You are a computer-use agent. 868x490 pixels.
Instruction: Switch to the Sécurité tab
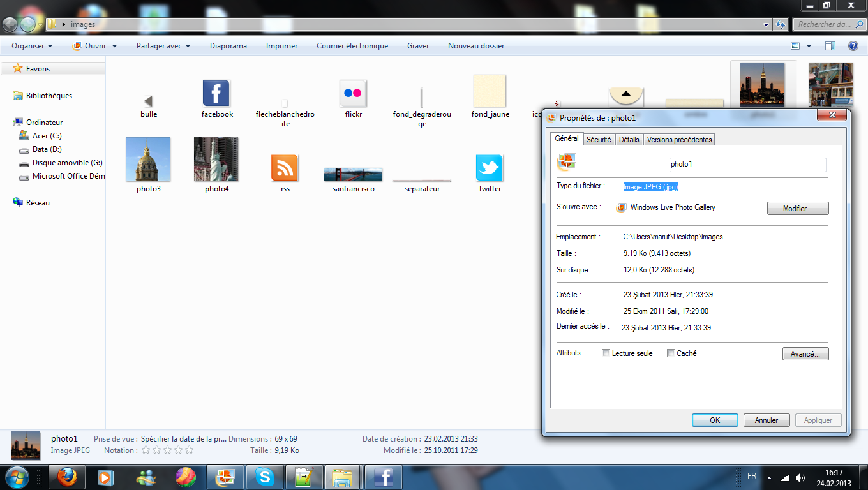pos(599,140)
